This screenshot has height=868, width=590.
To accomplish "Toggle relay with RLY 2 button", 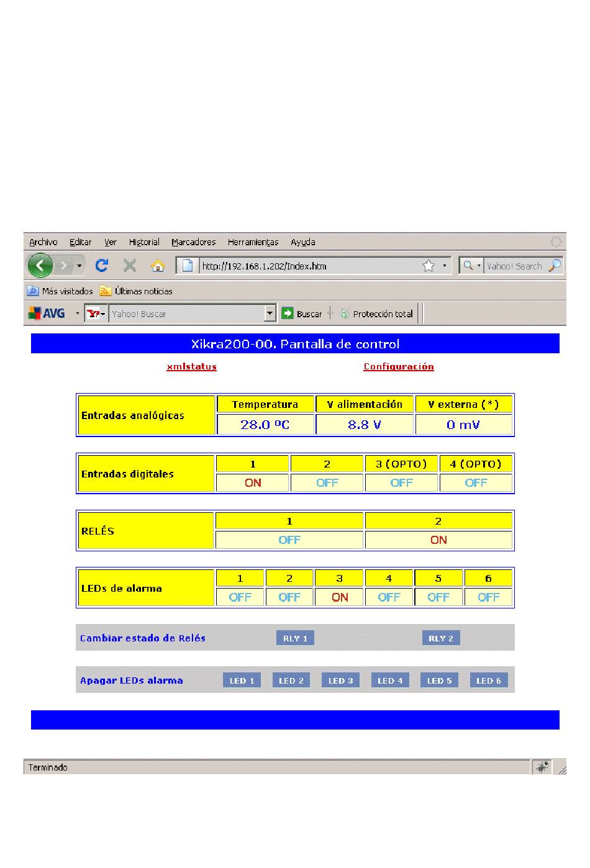I will pos(441,638).
